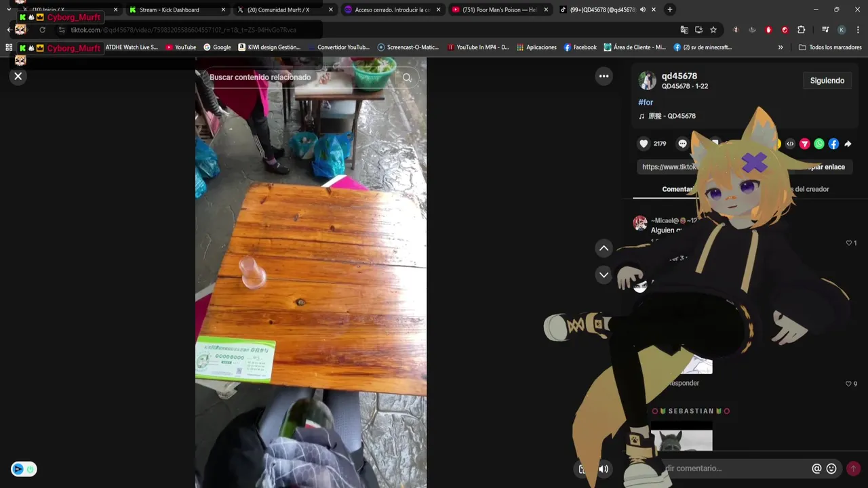The width and height of the screenshot is (868, 488).
Task: Share the video to WhatsApp
Action: [819, 144]
